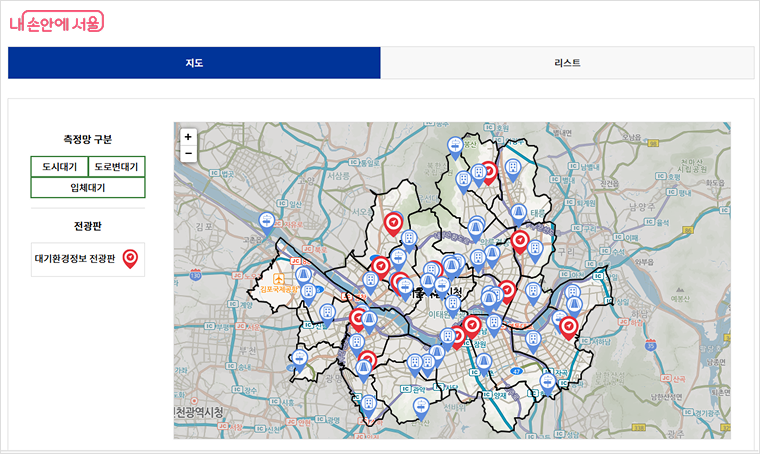
Task: Select the blue marker near 일산 outside Seoul
Action: 267,221
